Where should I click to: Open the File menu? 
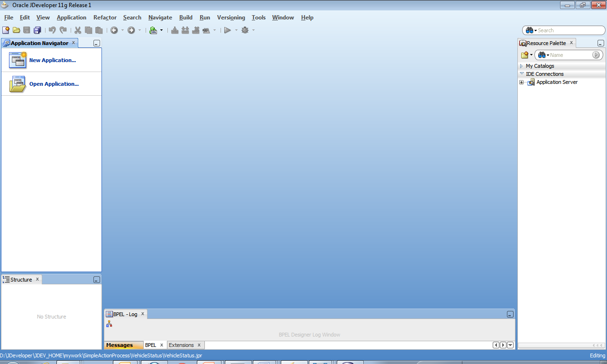pyautogui.click(x=9, y=18)
